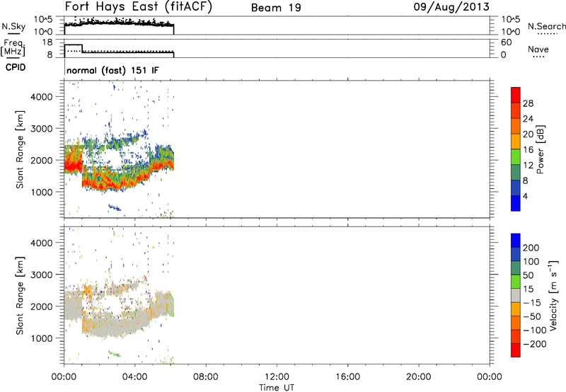Image resolution: width=566 pixels, height=392 pixels.
Task: Click the 'Nave' legend label
Action: [538, 49]
